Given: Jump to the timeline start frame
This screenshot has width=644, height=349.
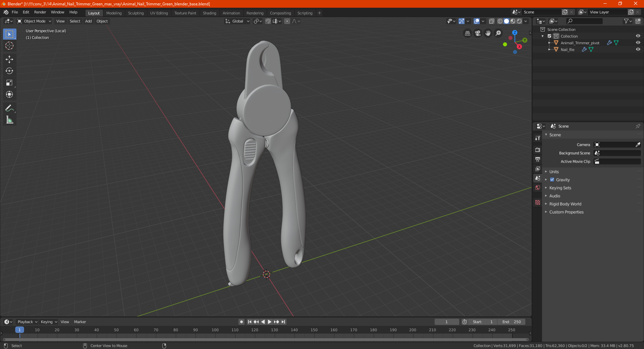Looking at the screenshot, I should click(x=250, y=322).
